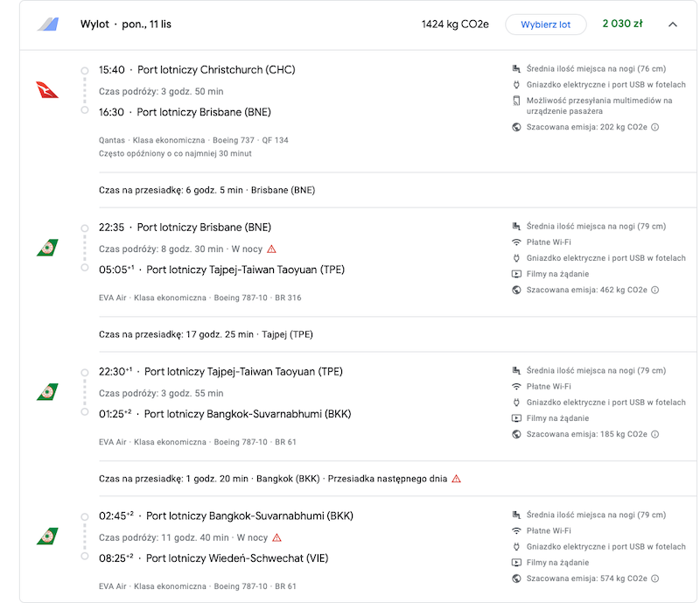Click EVA Air flight info line BR 316
This screenshot has width=700, height=603.
[200, 298]
